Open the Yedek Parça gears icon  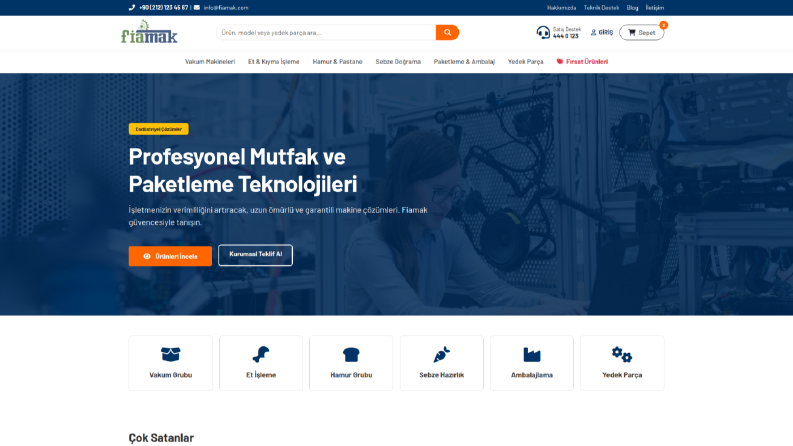[622, 354]
